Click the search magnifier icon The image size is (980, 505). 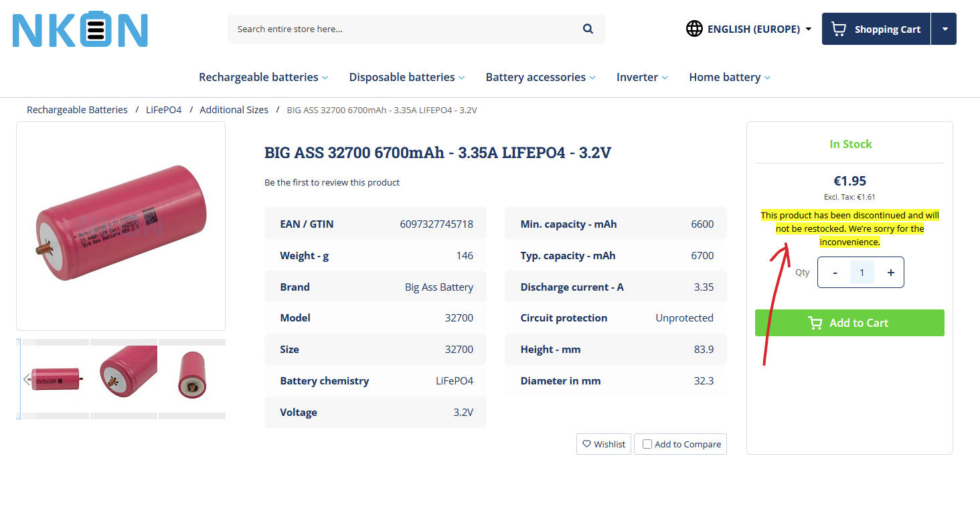click(588, 29)
